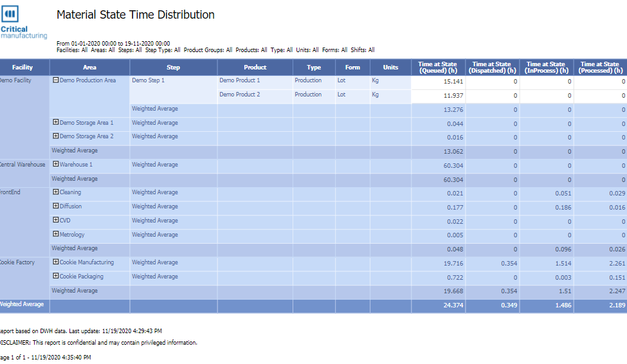The width and height of the screenshot is (627, 364).
Task: Expand the Demo Storage Area 1 row
Action: tap(55, 122)
